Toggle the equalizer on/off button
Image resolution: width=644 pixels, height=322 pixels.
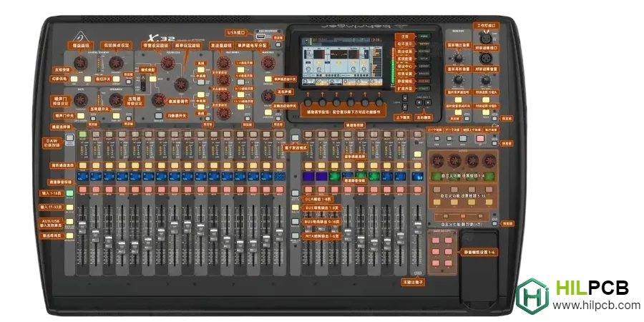tap(159, 116)
